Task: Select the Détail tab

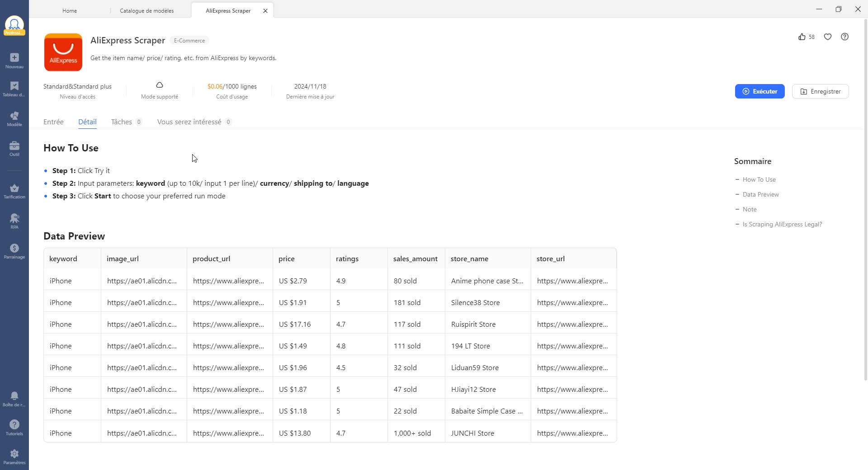Action: click(x=87, y=122)
